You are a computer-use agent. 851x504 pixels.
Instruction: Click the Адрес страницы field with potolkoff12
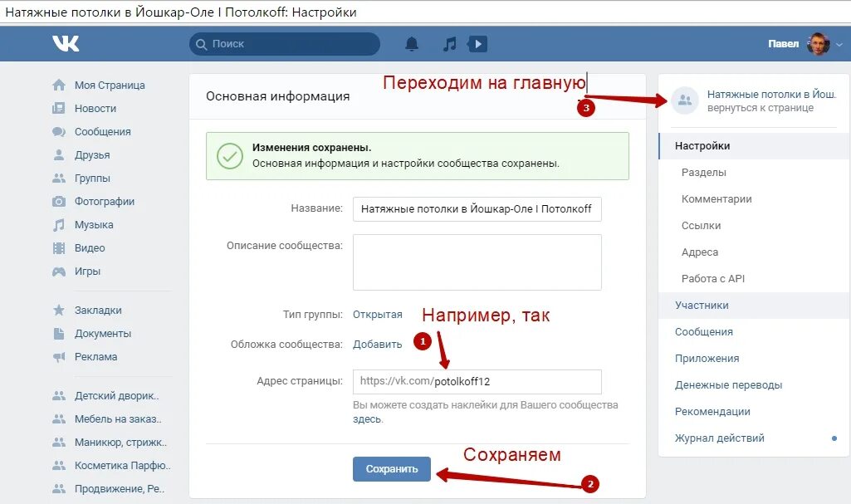477,381
